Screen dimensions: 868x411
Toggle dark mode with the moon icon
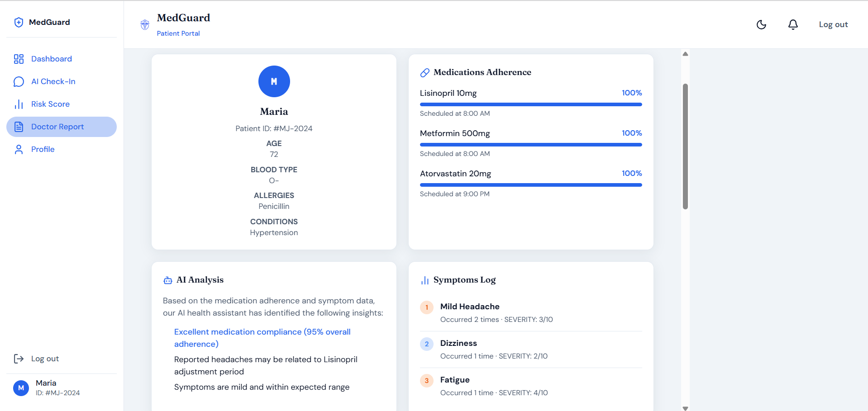[761, 24]
